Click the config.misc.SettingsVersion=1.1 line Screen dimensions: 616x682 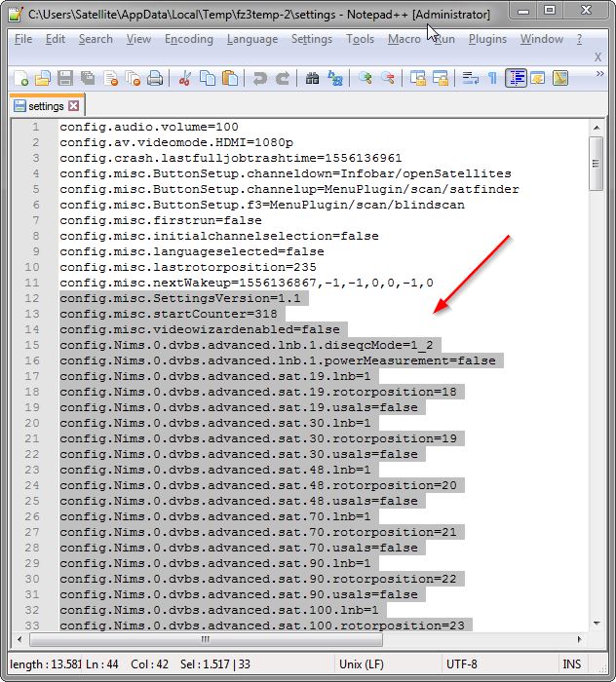click(180, 298)
